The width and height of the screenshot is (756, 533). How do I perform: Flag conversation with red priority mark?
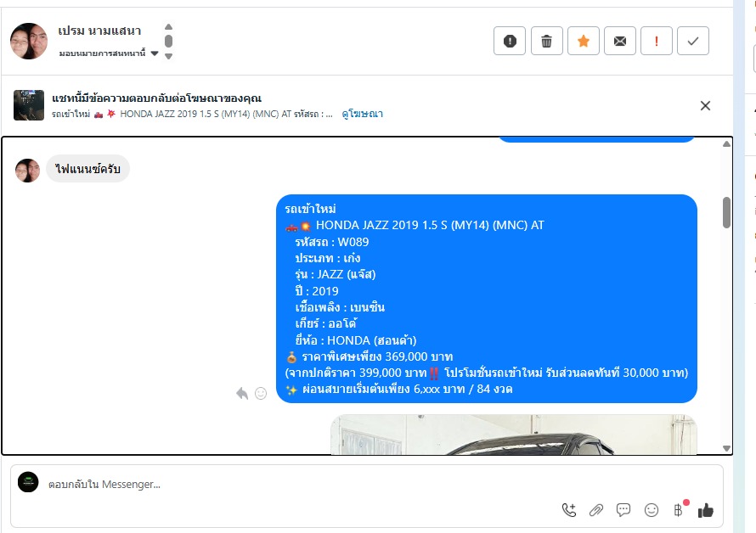click(657, 41)
